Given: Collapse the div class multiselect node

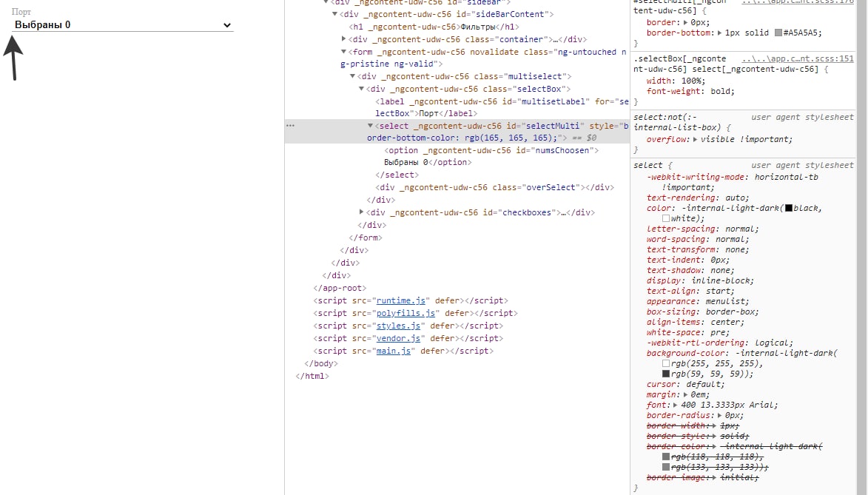Looking at the screenshot, I should coord(353,76).
